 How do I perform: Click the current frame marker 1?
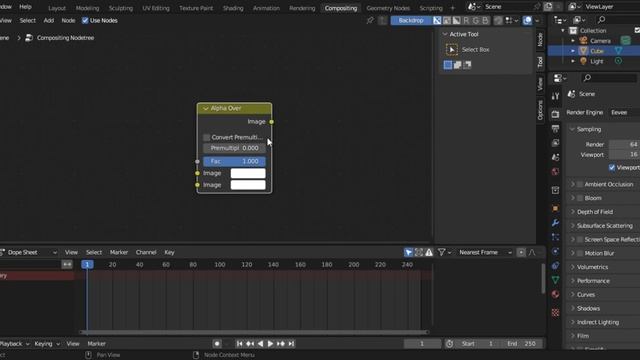(x=87, y=265)
